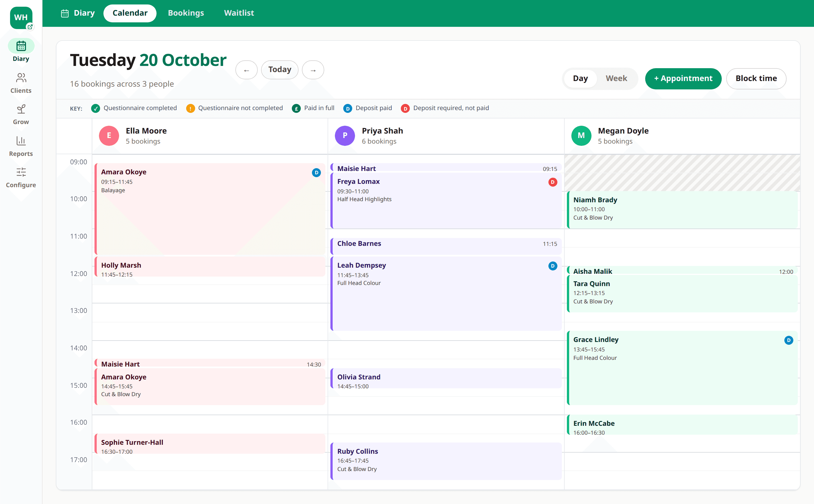
Task: Open the Reports sidebar section
Action: pos(21,146)
